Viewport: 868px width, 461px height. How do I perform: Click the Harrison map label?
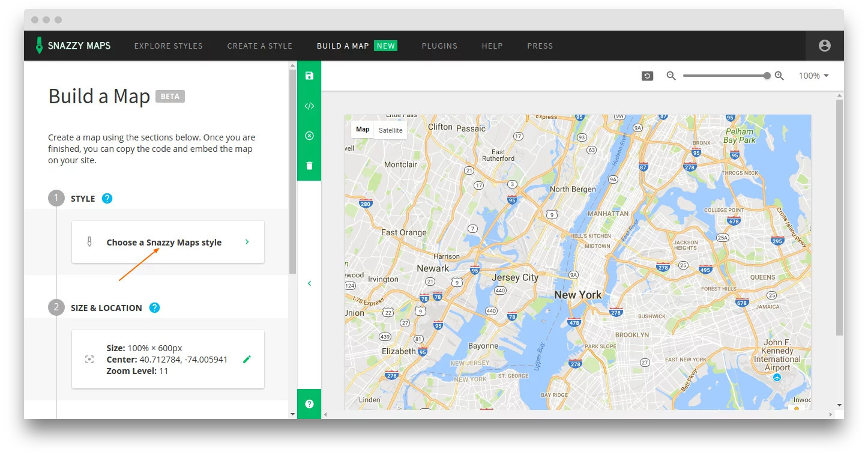(x=446, y=256)
